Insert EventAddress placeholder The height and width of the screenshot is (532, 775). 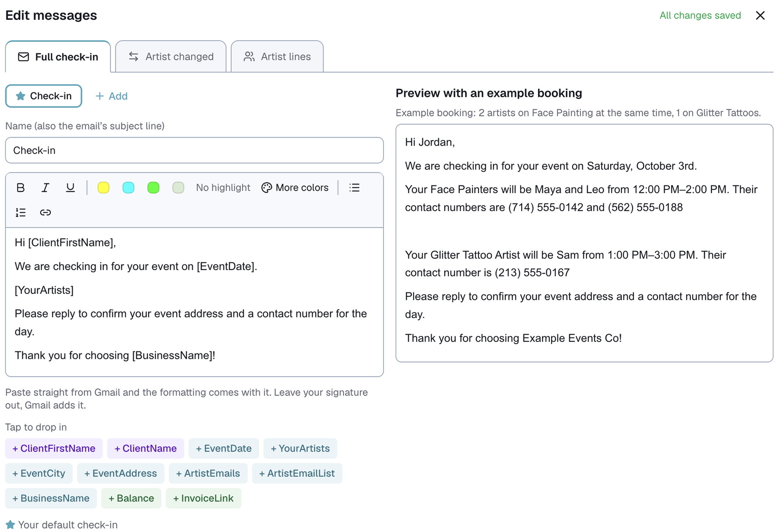pyautogui.click(x=121, y=473)
